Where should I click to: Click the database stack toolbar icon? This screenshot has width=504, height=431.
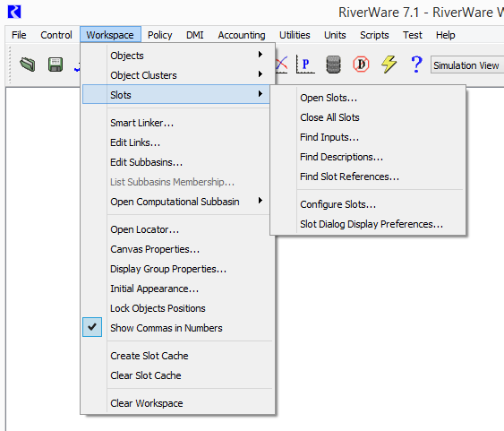pos(333,65)
